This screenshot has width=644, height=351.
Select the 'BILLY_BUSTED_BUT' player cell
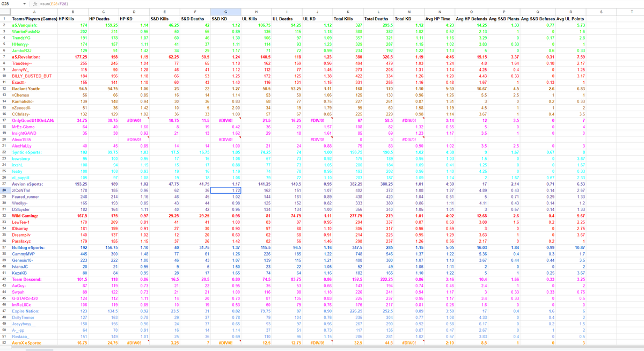(34, 76)
